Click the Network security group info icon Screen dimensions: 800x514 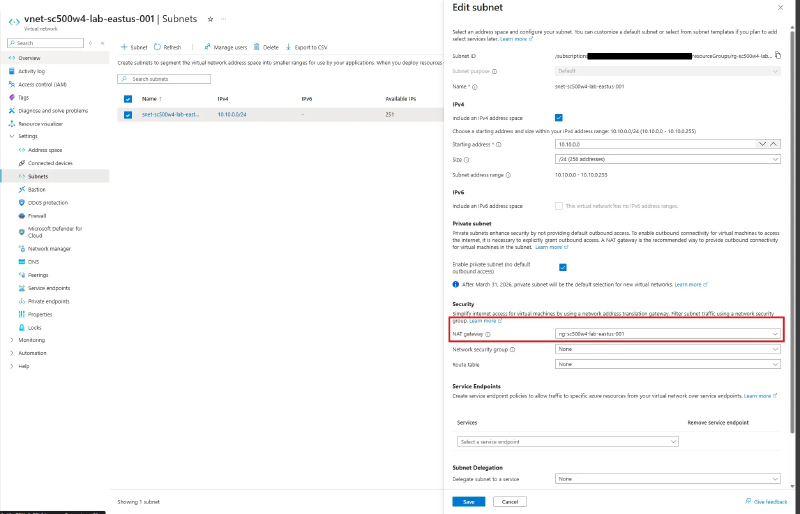[512, 350]
